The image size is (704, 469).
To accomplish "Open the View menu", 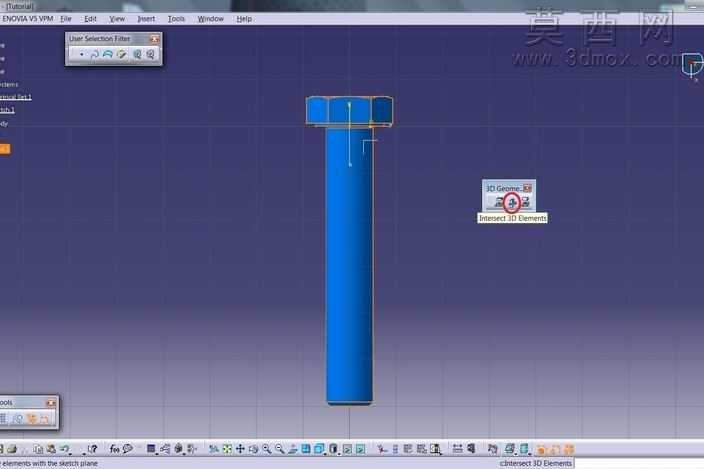I will point(117,19).
